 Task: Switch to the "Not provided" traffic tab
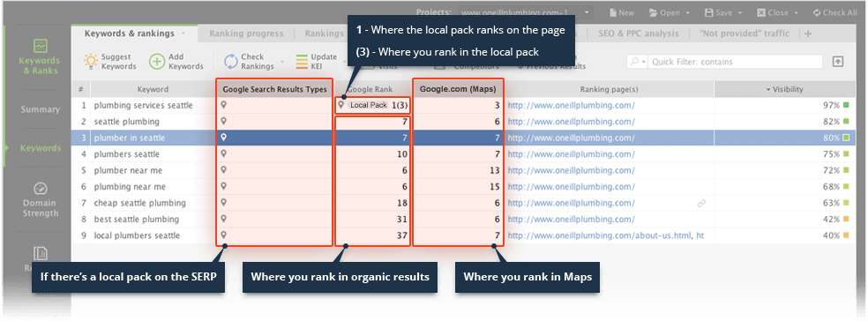[x=745, y=34]
